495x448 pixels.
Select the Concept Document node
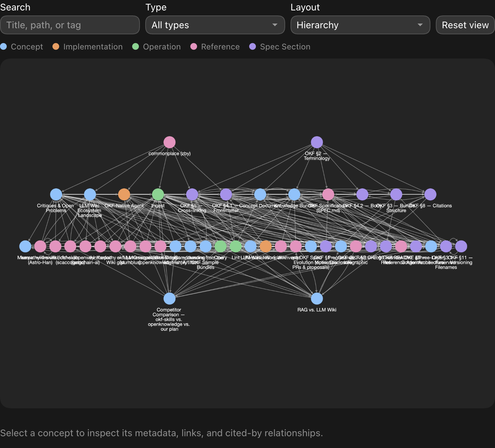[x=260, y=194]
